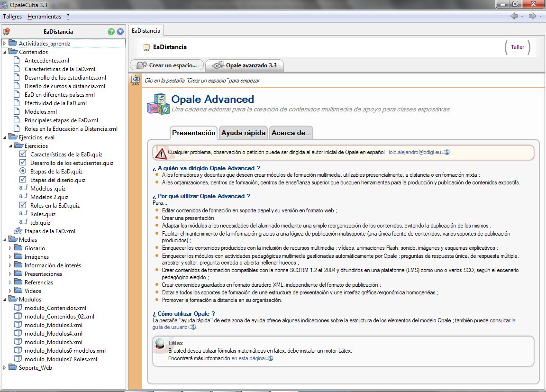Open the Crear un espacio... tab

click(167, 65)
